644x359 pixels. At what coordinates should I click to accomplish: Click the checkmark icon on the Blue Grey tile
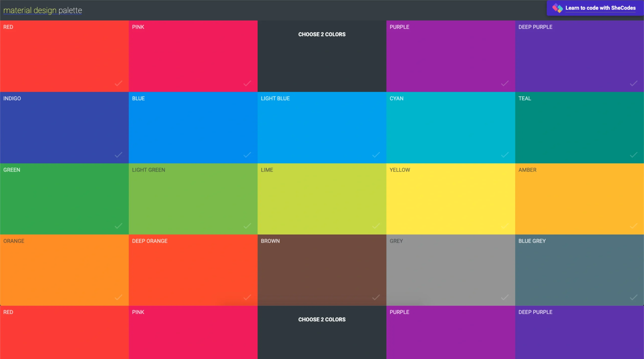click(634, 297)
